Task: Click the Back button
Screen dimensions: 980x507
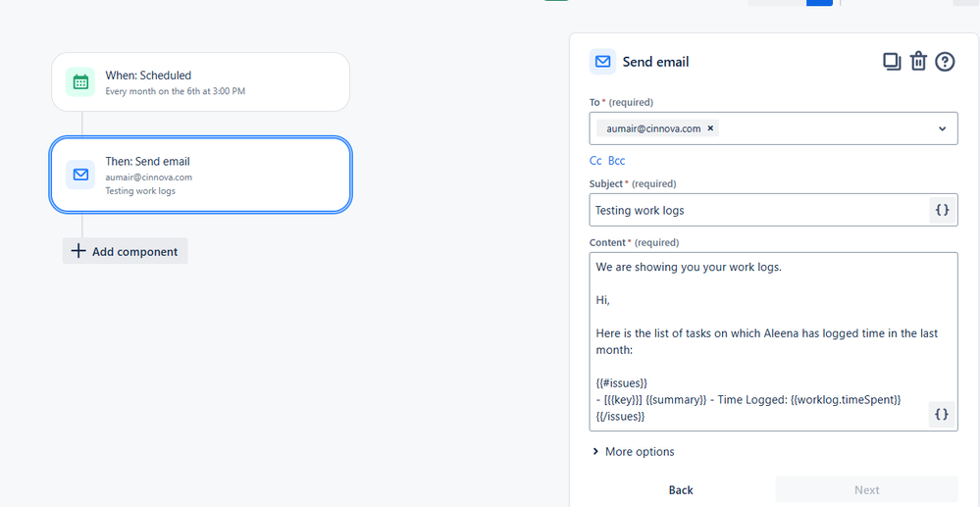Action: pos(681,490)
